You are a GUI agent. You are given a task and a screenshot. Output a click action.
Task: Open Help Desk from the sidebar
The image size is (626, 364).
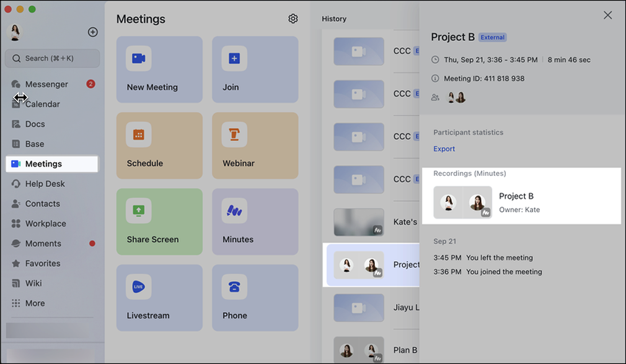pos(45,184)
